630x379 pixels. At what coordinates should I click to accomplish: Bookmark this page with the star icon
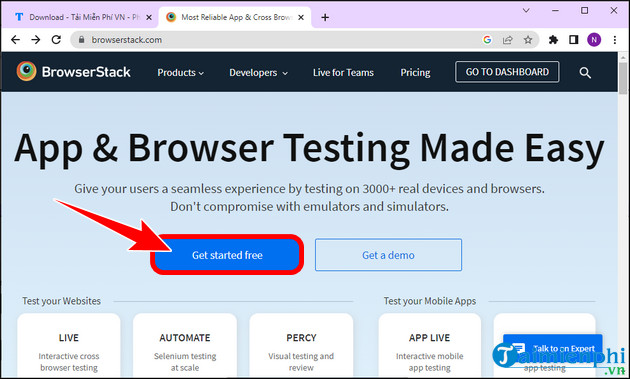pos(528,39)
